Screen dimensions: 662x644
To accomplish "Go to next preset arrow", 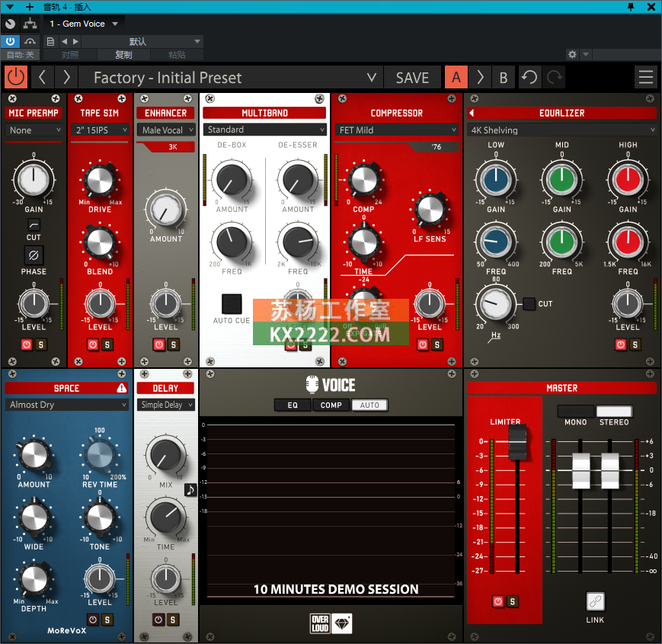I will tap(66, 77).
